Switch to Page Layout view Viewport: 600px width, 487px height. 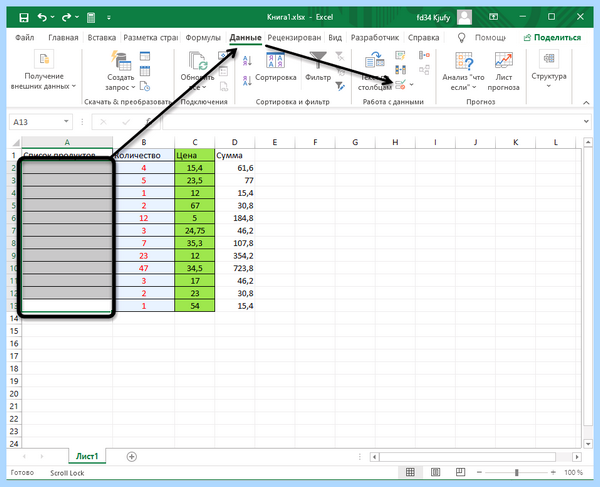pyautogui.click(x=435, y=472)
